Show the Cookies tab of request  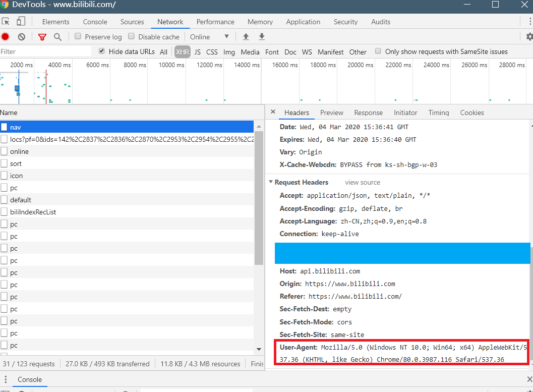click(x=472, y=113)
